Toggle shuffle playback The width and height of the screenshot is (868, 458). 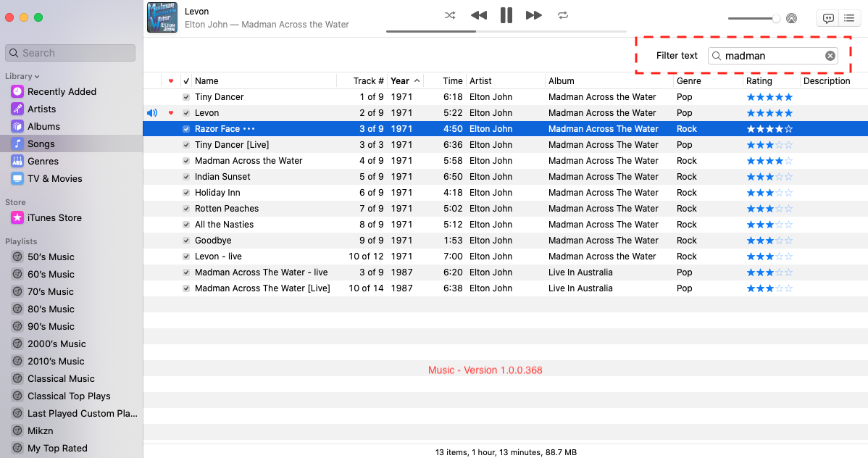[450, 15]
